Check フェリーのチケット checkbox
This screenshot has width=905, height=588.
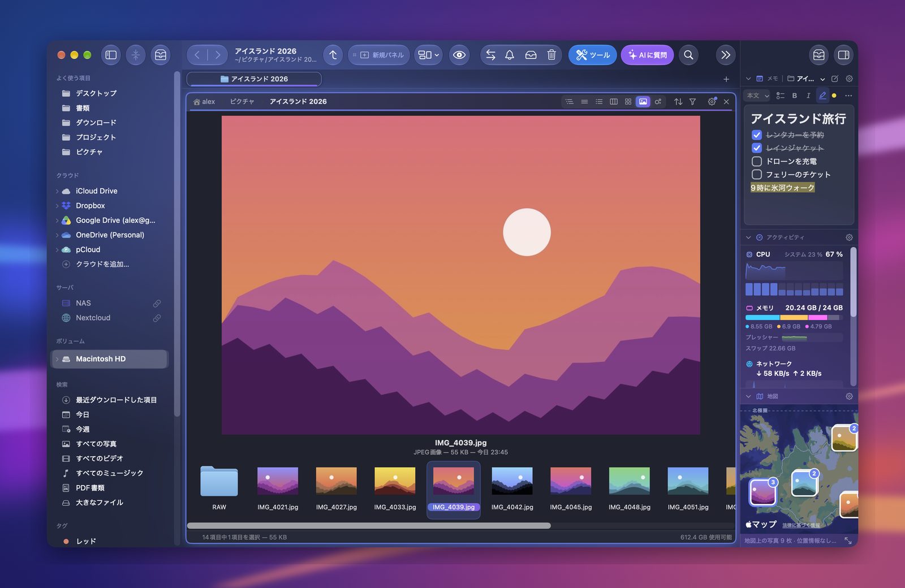[x=757, y=174]
